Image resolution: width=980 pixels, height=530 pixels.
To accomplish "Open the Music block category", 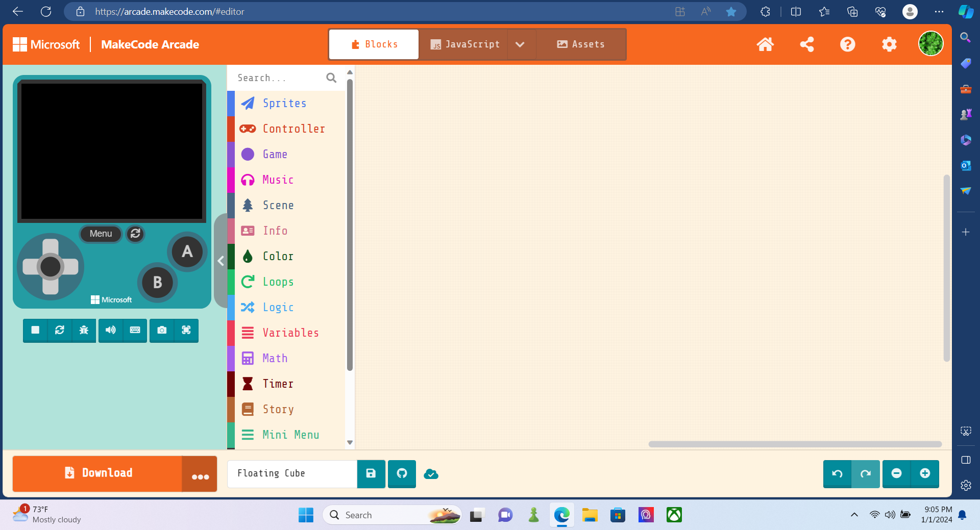I will (x=286, y=180).
